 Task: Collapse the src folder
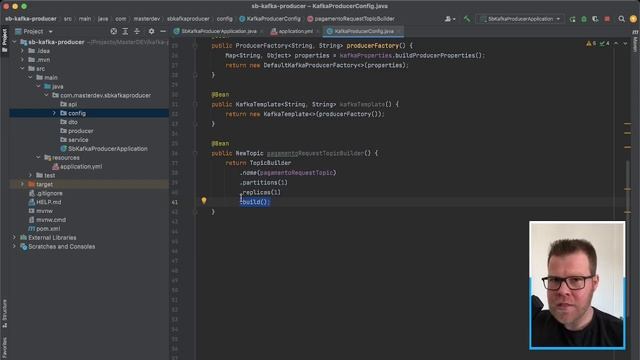pos(22,69)
